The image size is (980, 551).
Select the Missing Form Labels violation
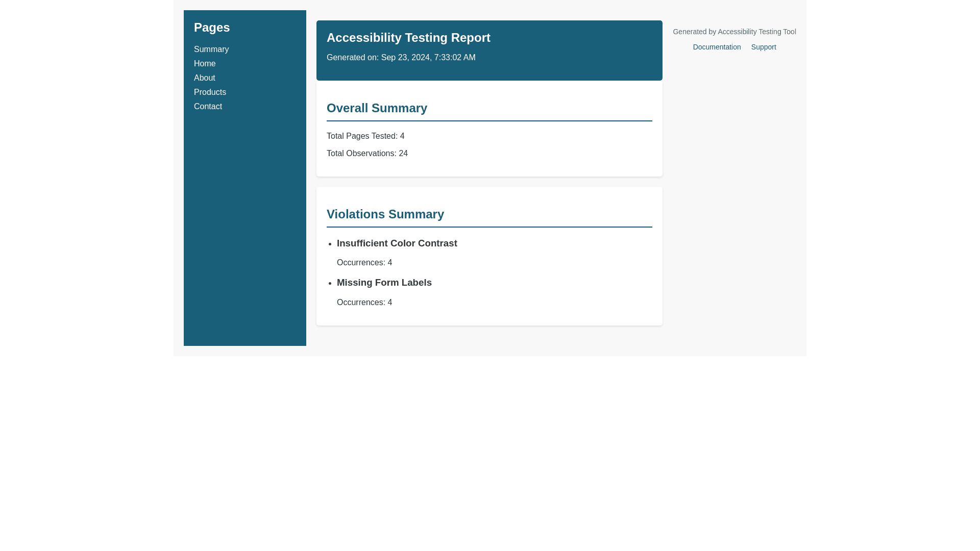[384, 283]
